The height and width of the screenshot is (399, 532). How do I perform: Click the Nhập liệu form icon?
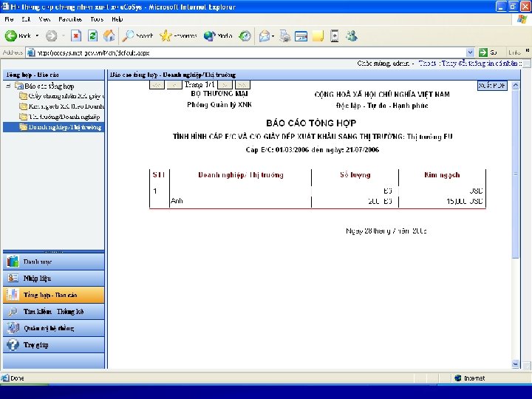[13, 279]
